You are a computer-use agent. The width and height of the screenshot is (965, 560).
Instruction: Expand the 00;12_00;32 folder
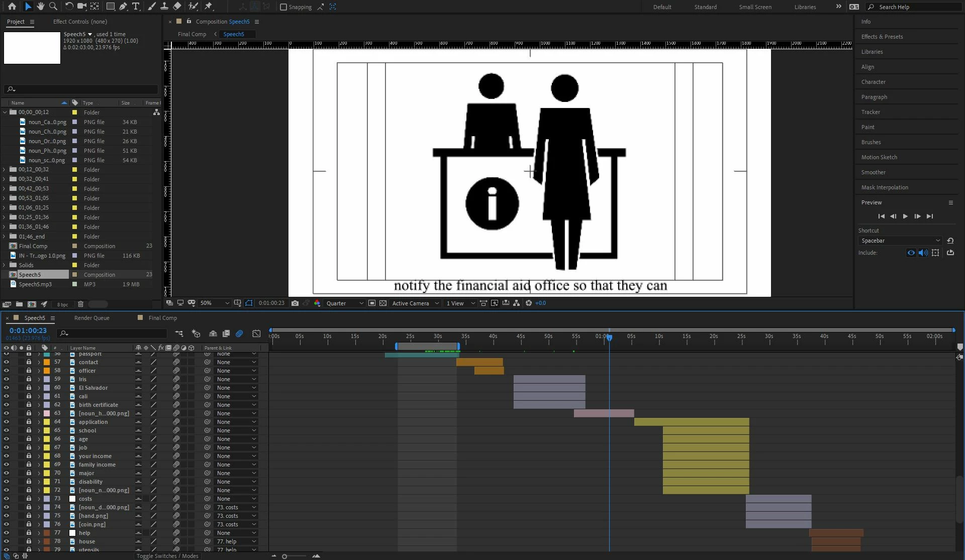(x=5, y=170)
